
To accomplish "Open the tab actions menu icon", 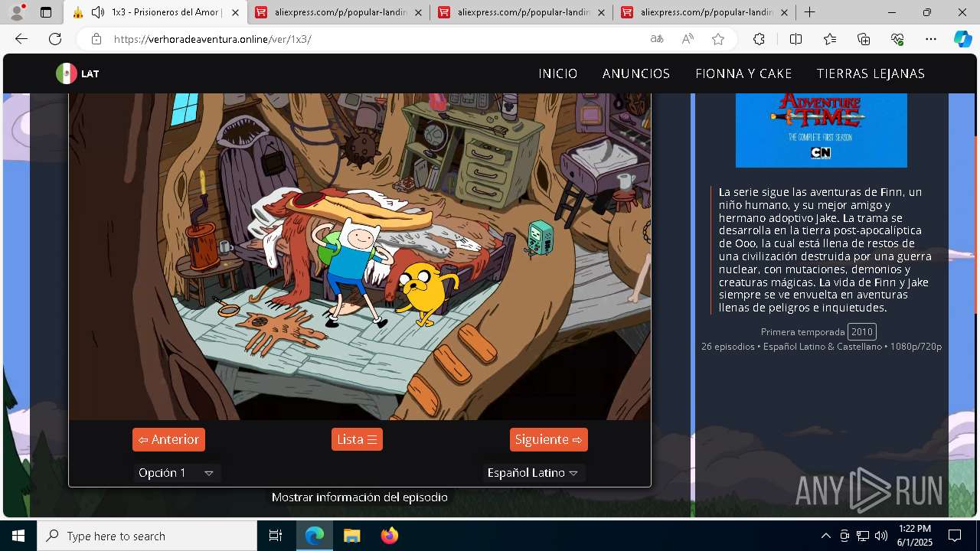I will (x=46, y=12).
